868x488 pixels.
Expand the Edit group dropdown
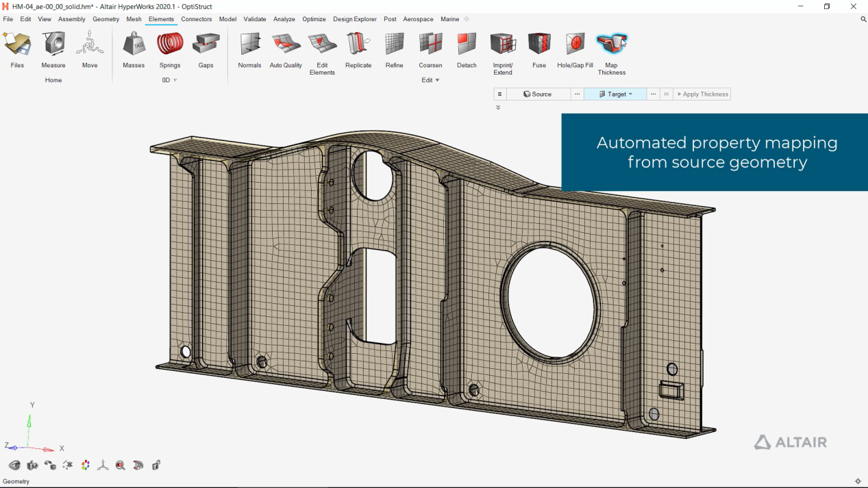[x=437, y=80]
